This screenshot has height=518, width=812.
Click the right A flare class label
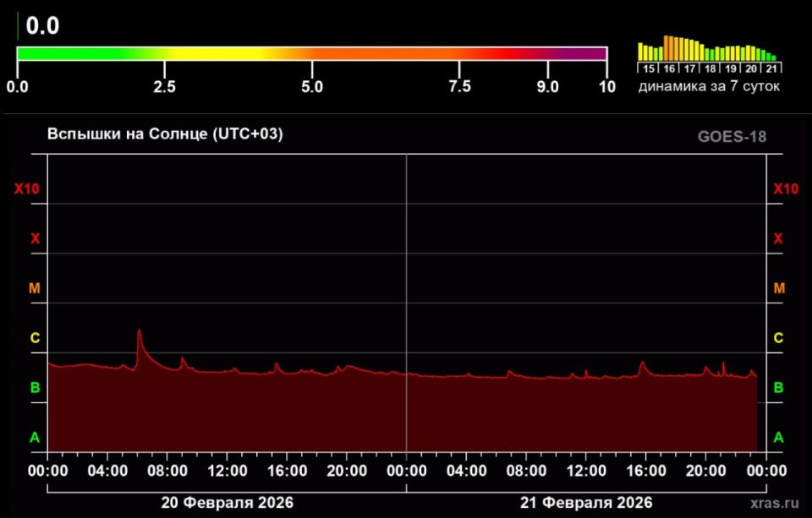[779, 438]
